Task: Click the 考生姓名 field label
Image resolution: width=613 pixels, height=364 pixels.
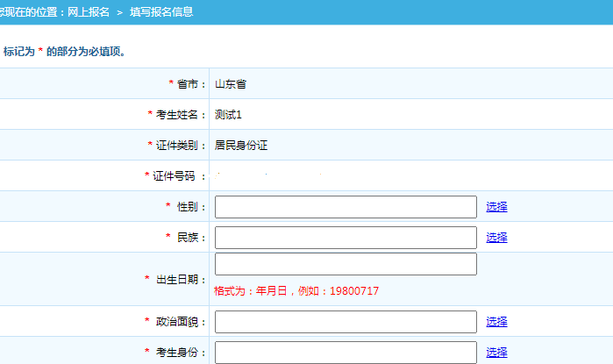Action: click(180, 115)
